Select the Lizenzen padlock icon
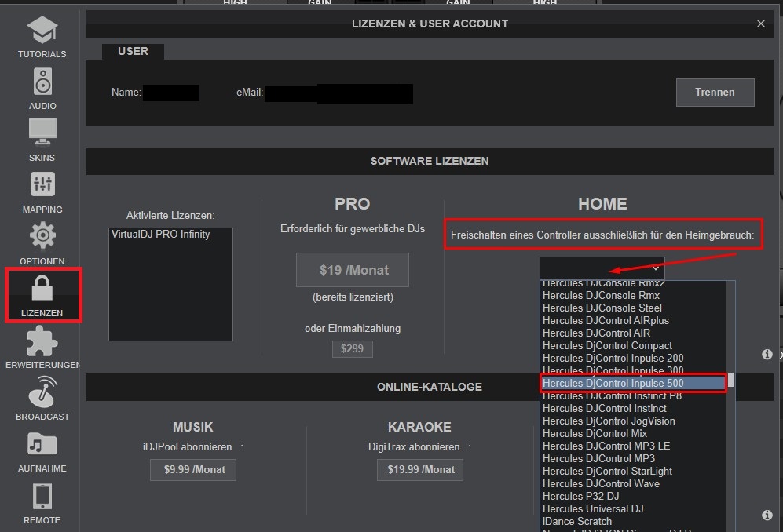Screen dimensions: 783x532 [x=42, y=289]
